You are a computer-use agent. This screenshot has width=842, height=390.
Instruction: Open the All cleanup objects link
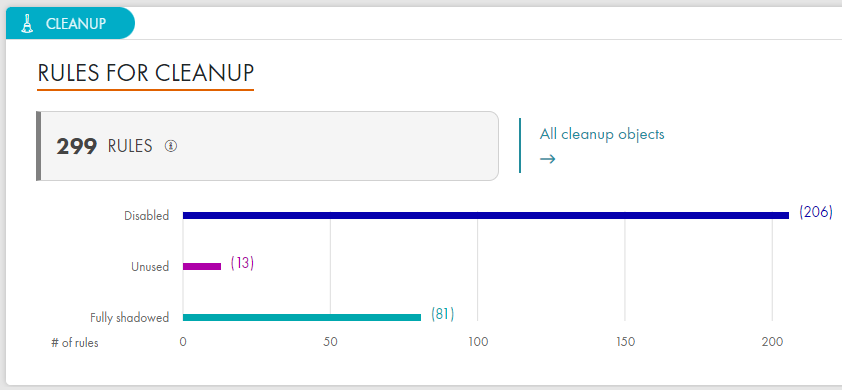point(602,134)
